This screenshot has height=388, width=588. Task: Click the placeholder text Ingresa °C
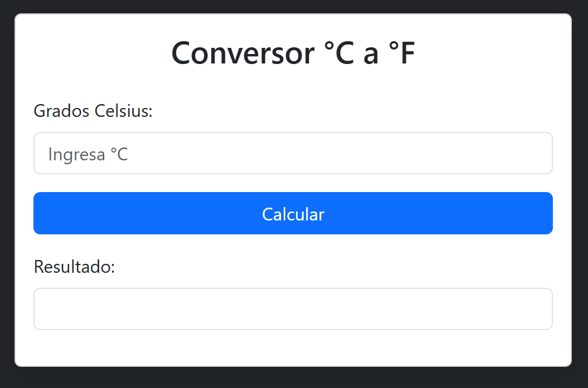[88, 154]
